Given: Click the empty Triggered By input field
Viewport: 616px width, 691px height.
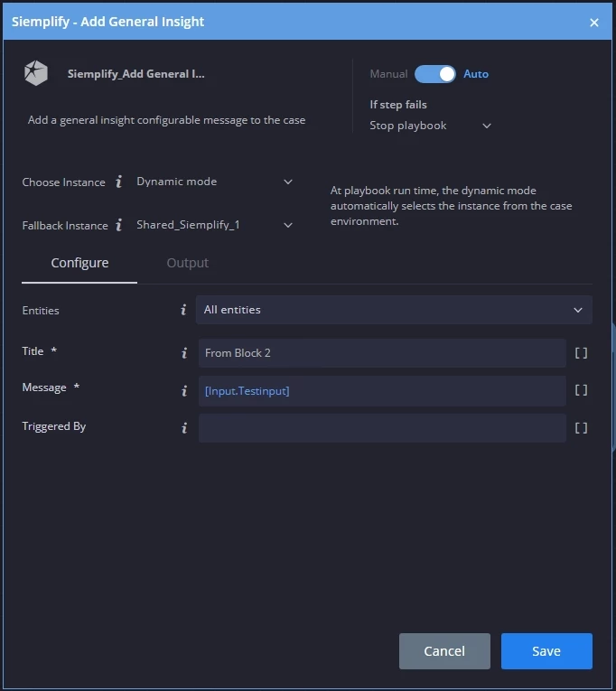Looking at the screenshot, I should [382, 428].
